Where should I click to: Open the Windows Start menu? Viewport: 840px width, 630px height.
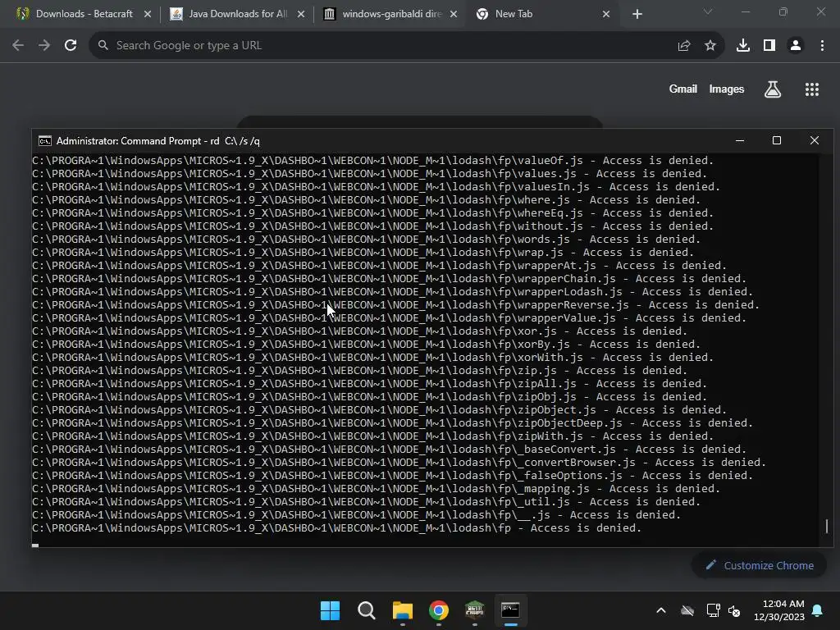330,610
